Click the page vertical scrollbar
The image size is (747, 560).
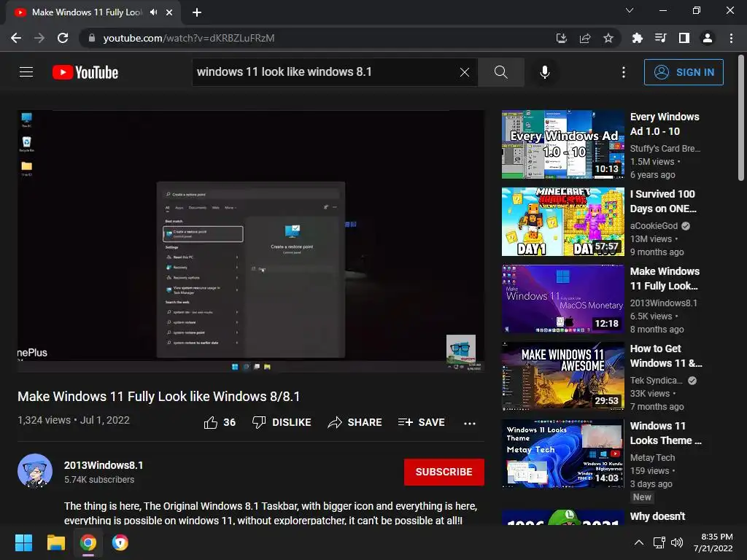[741, 118]
